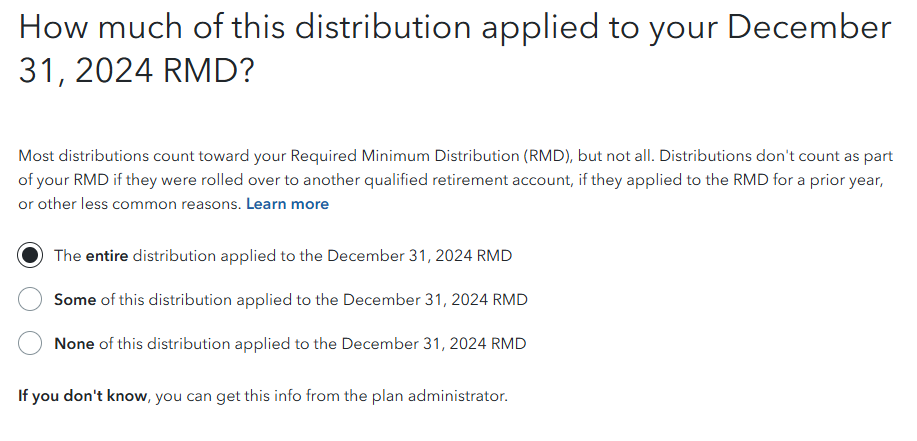Click "December 31, 2024 RMD" in the Some option

(x=435, y=299)
